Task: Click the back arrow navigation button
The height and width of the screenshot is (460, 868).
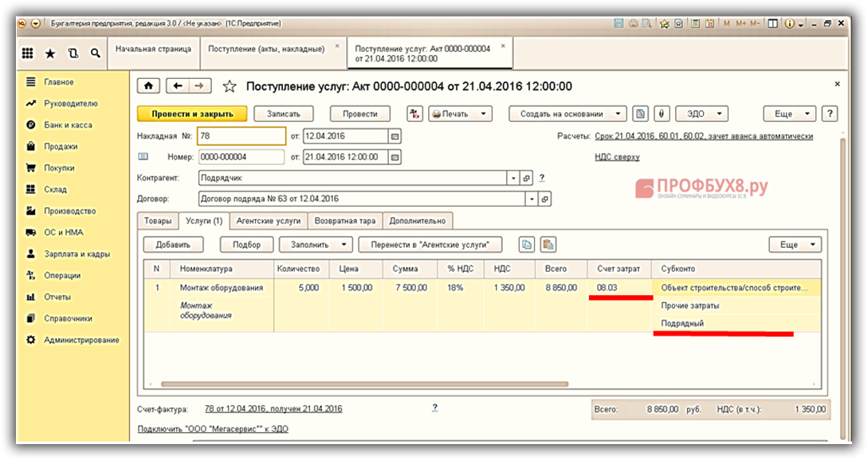Action: click(179, 86)
